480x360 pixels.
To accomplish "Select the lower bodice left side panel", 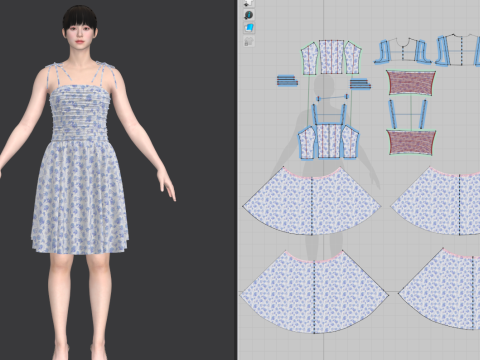I will point(307,143).
